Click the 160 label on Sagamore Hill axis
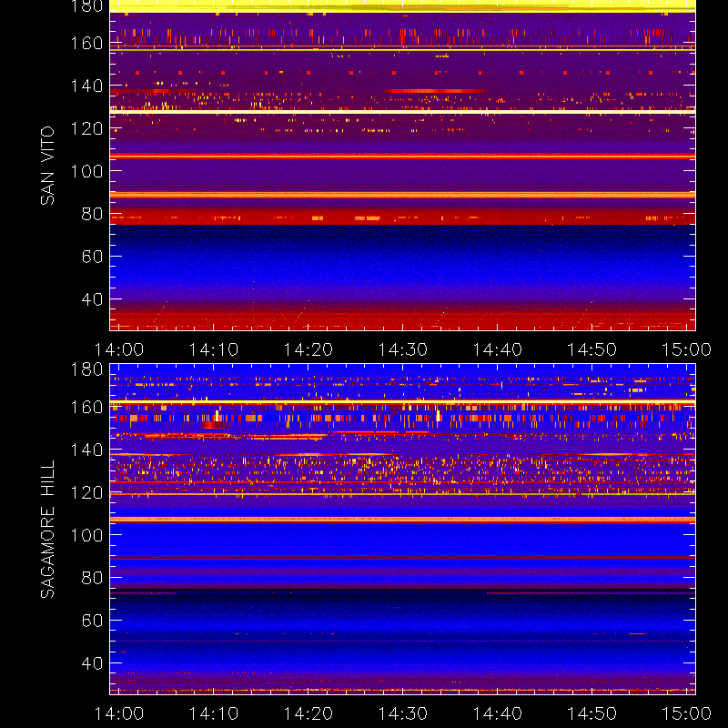 coord(86,407)
